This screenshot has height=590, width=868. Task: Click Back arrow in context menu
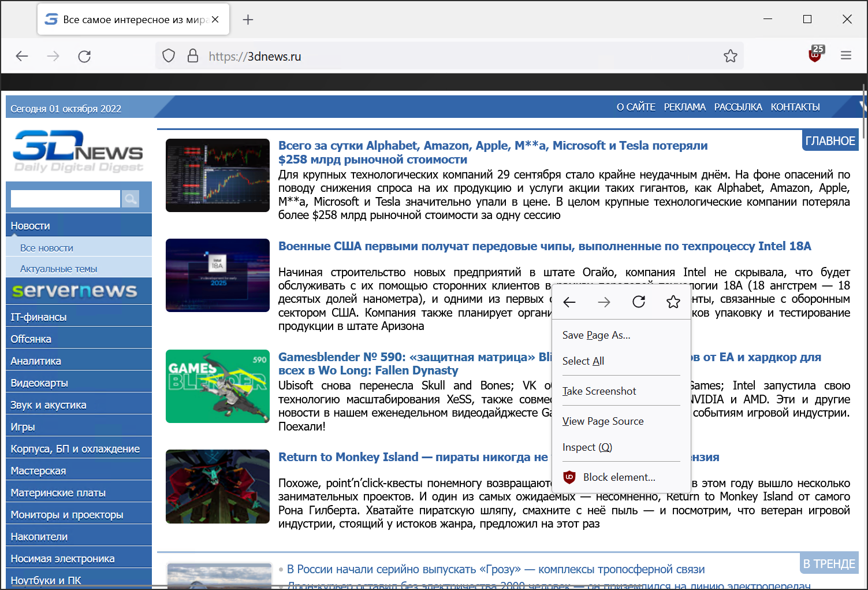(x=569, y=302)
